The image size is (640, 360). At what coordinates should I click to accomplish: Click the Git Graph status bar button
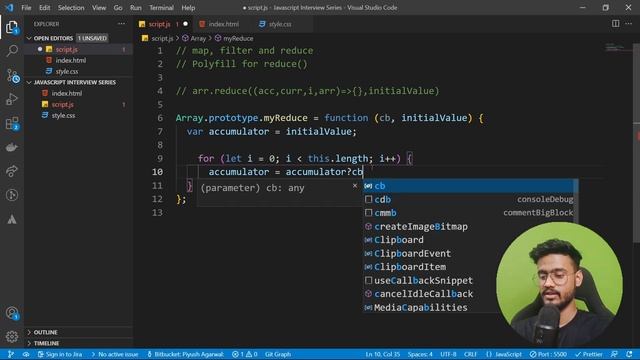pyautogui.click(x=278, y=354)
